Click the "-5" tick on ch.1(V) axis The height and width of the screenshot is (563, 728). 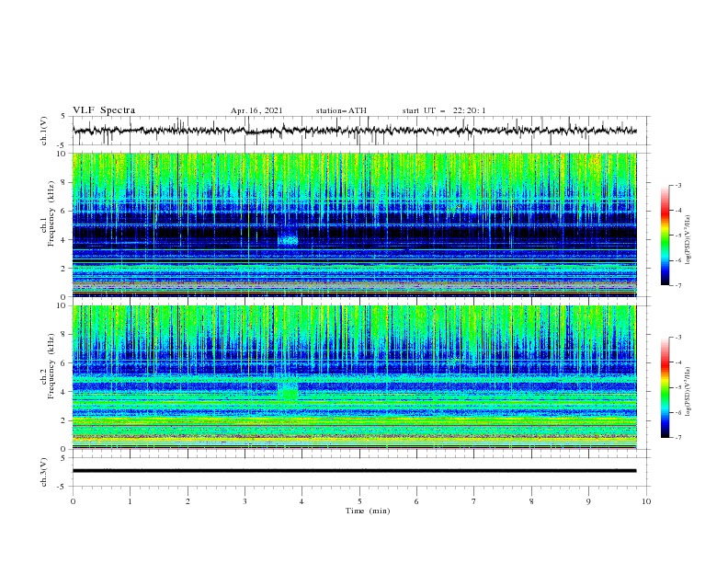click(x=63, y=145)
